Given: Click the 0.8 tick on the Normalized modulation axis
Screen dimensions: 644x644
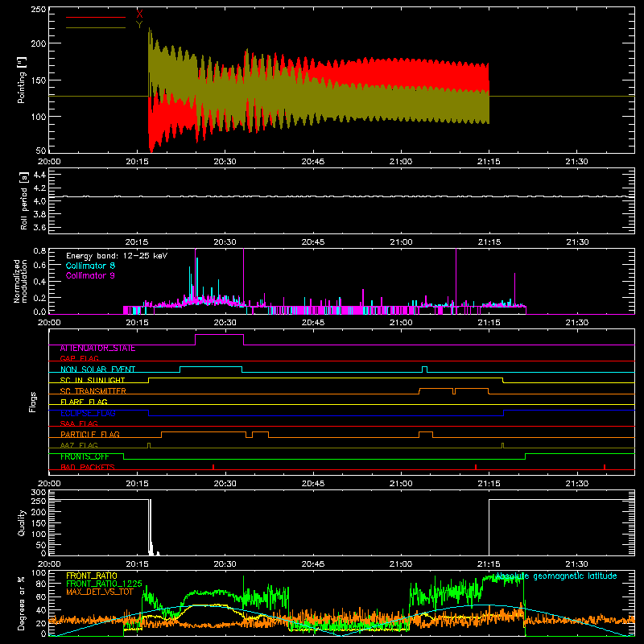Looking at the screenshot, I should point(39,250).
